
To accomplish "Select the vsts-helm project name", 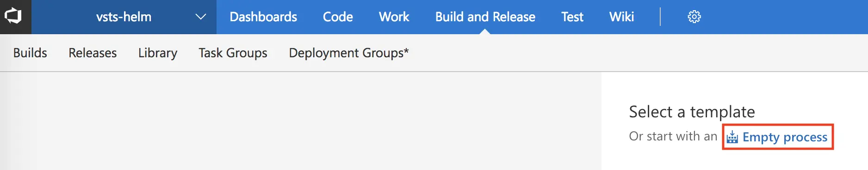I will (124, 17).
